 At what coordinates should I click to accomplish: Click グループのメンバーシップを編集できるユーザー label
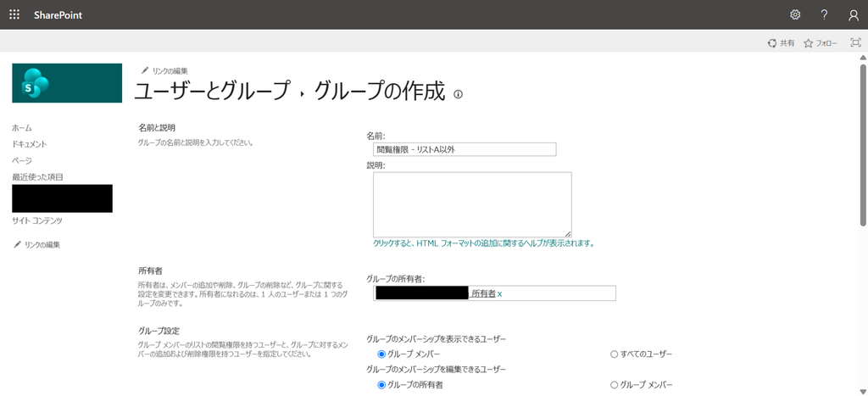(x=437, y=369)
